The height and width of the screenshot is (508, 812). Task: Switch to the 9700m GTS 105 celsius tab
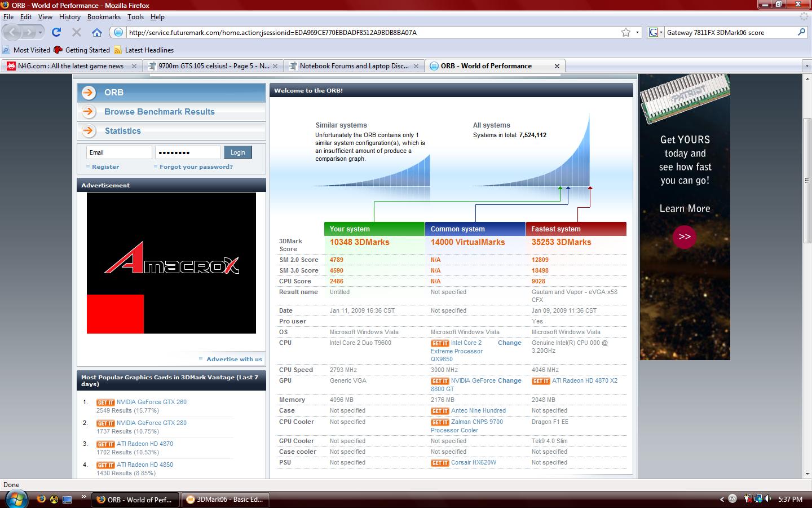point(213,66)
